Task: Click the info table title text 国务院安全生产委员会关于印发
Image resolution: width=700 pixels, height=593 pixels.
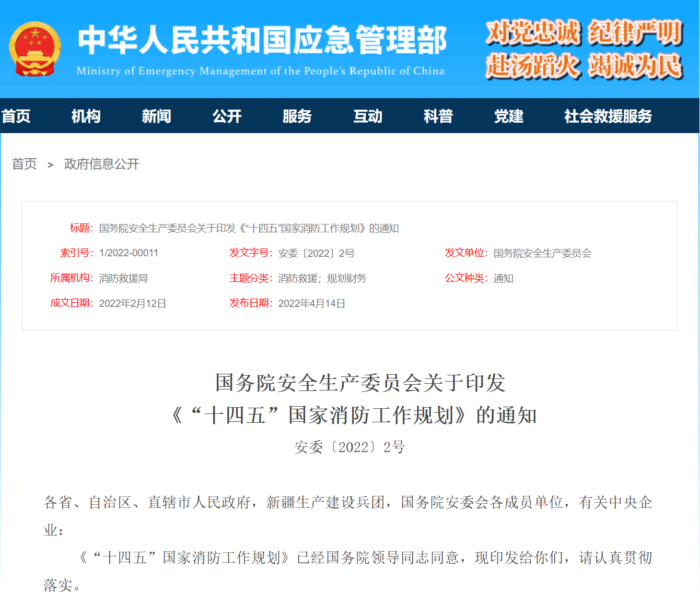Action: (249, 228)
